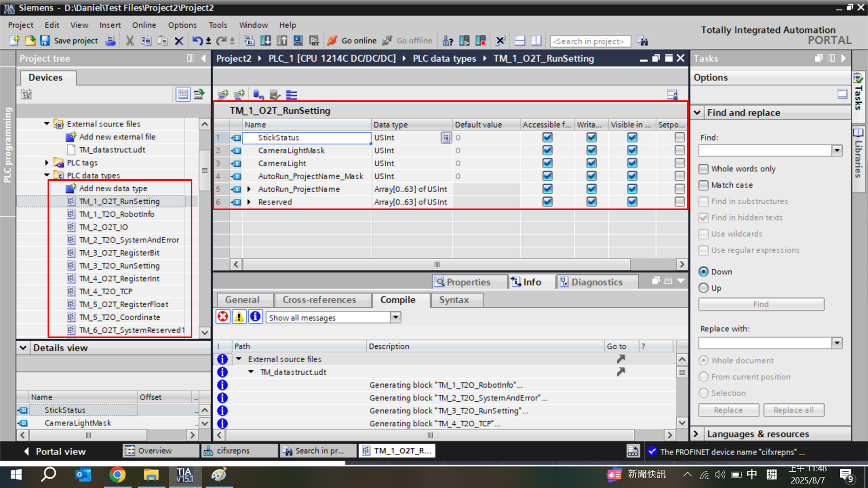Click the Accessible devices icon
This screenshot has width=868, height=488.
pyautogui.click(x=448, y=40)
